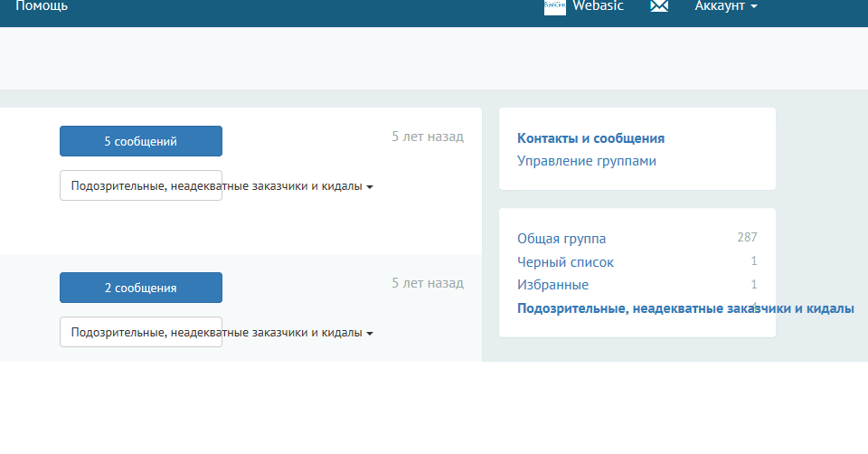Click the 1 count beside Черный список

(754, 260)
